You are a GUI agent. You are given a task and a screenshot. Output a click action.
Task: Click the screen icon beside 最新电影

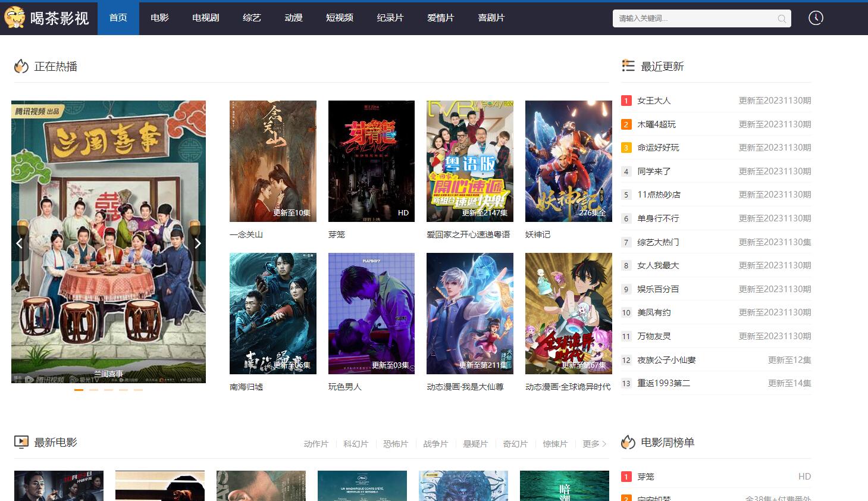(x=21, y=441)
